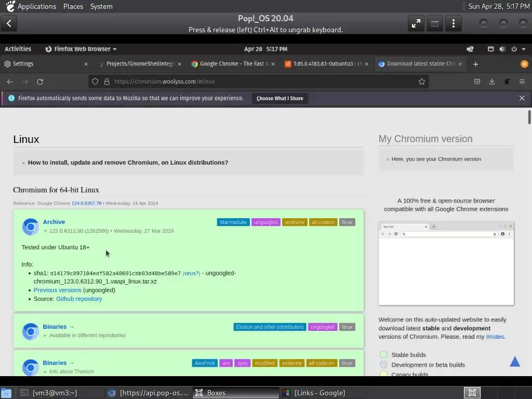Click the URL address bar
Viewport: 532px width, 399px height.
click(x=258, y=82)
